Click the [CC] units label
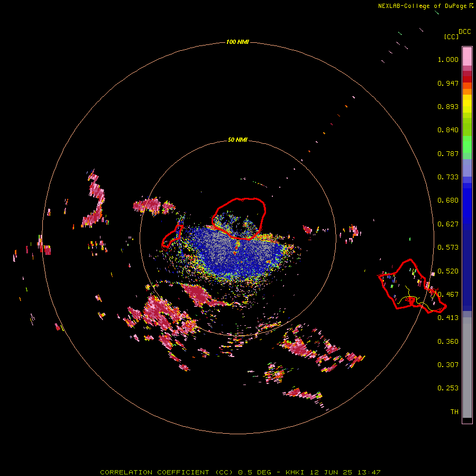Screen dimensions: 476x476 [x=451, y=36]
